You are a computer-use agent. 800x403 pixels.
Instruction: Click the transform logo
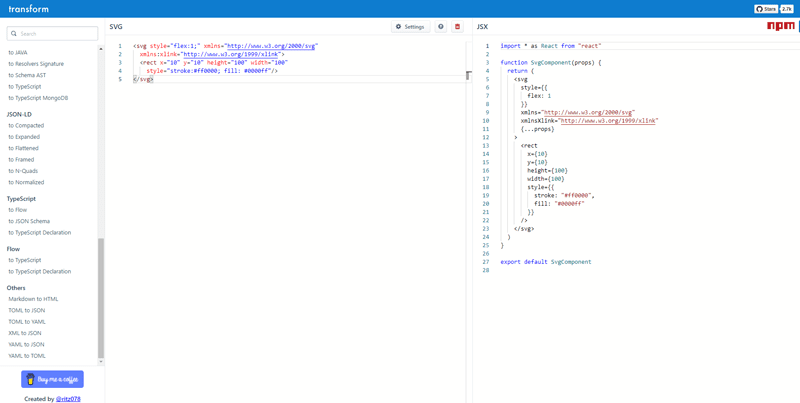point(28,9)
